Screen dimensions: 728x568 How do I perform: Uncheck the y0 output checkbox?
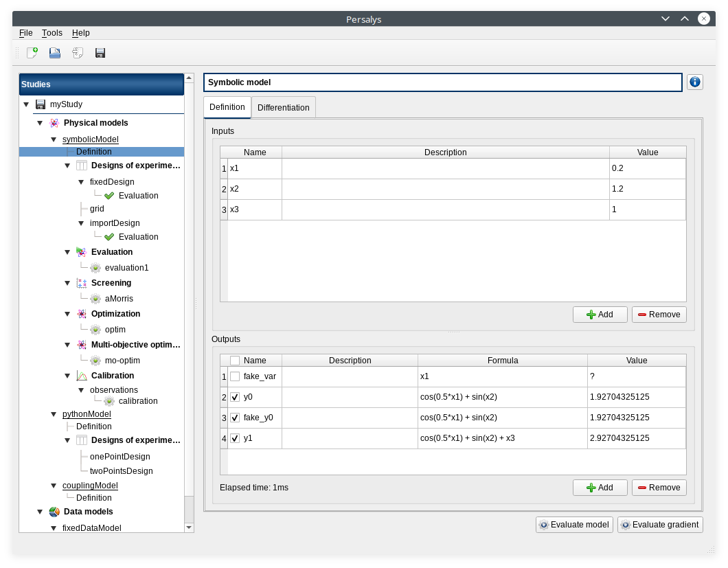point(235,397)
